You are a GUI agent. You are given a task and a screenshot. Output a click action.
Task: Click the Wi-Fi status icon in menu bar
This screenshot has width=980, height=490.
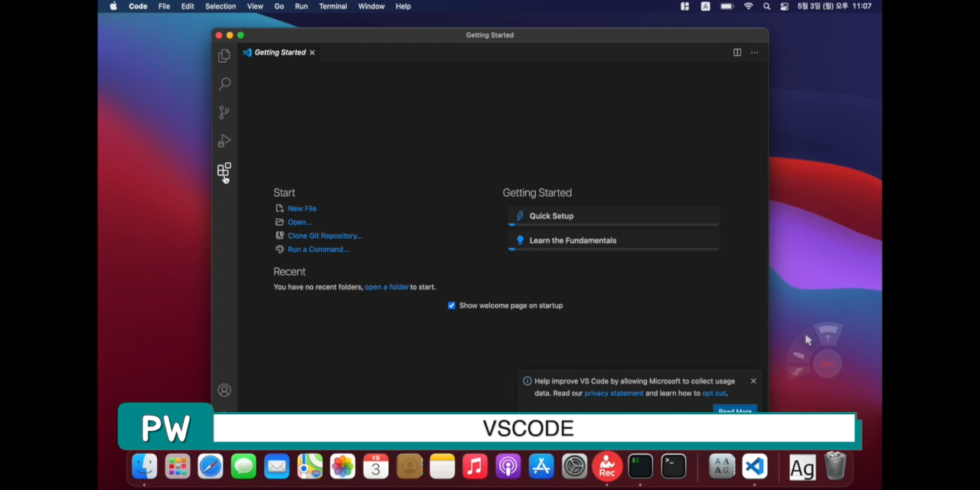[x=748, y=6]
